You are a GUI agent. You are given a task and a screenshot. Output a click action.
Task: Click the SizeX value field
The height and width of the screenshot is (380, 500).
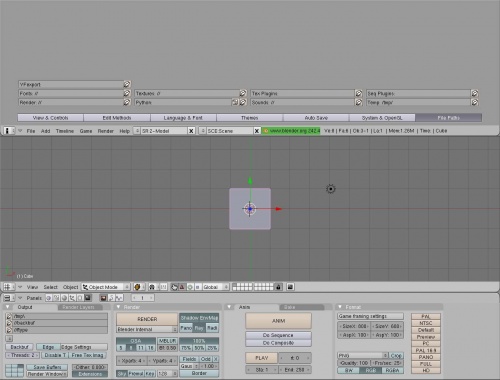(354, 326)
